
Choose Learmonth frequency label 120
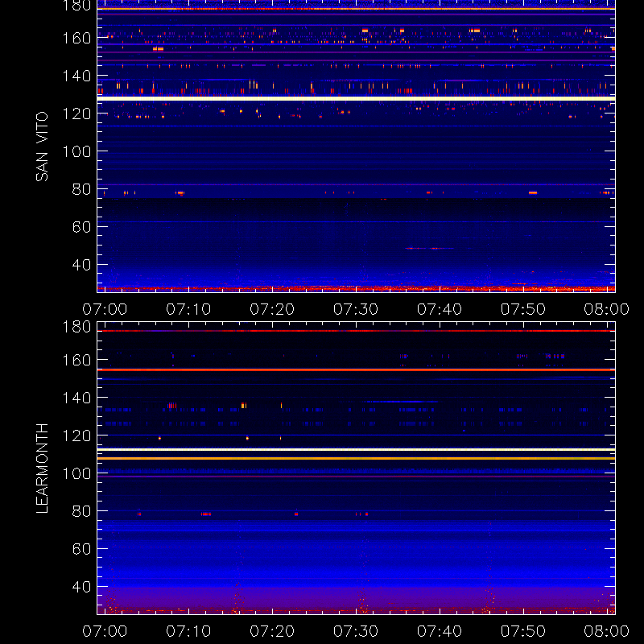coord(76,436)
